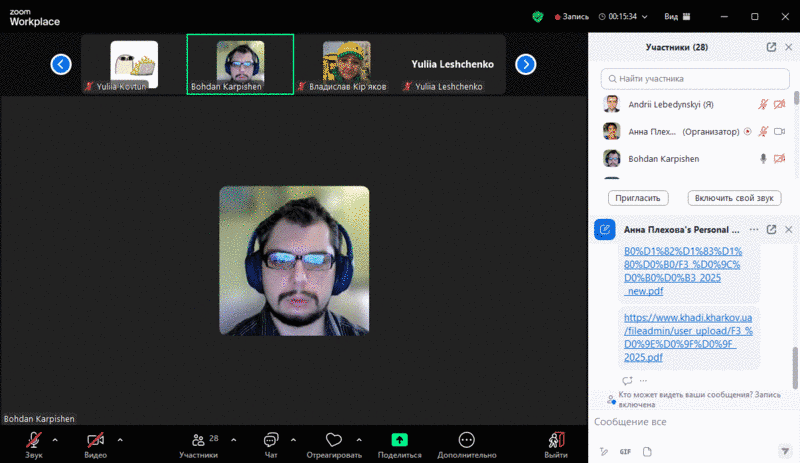Click the Включить свой звук button
This screenshot has height=463, width=800.
(734, 198)
